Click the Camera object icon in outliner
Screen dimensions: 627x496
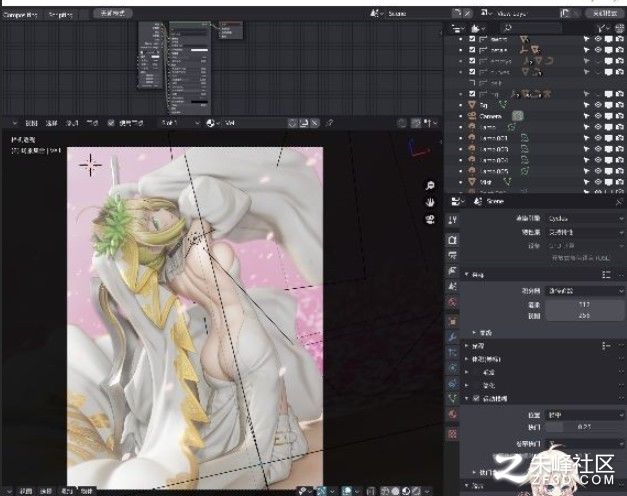tap(472, 116)
